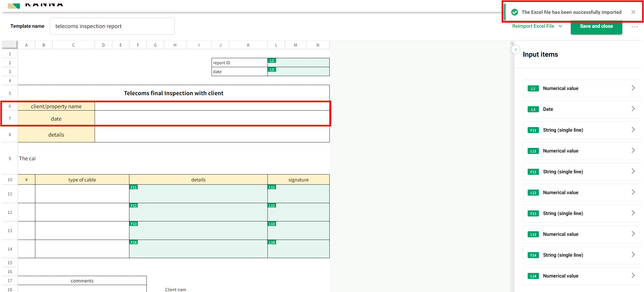Image resolution: width=644 pixels, height=292 pixels.
Task: Collapse the Input items side panel
Action: [515, 49]
